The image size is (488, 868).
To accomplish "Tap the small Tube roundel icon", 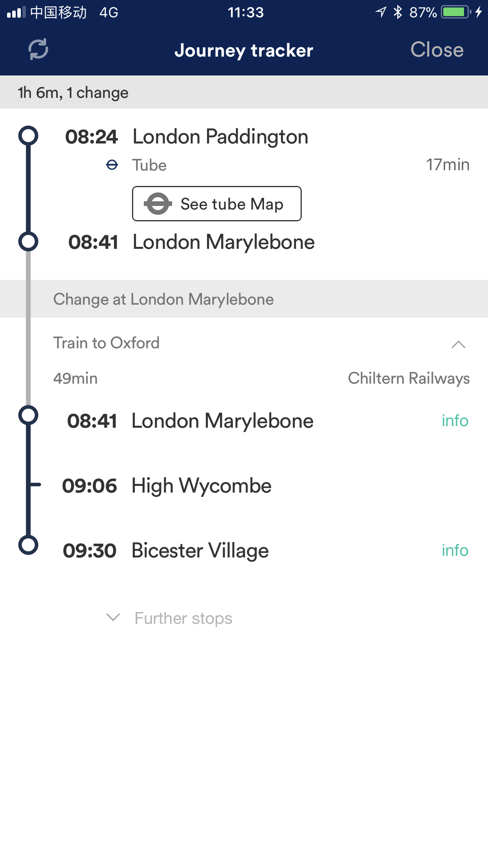I will [x=112, y=165].
